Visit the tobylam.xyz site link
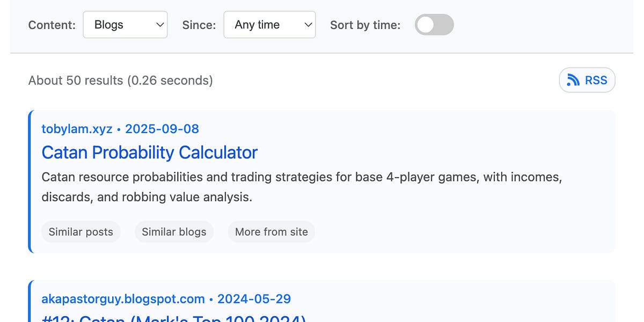Viewport: 644px width, 322px height. [77, 129]
